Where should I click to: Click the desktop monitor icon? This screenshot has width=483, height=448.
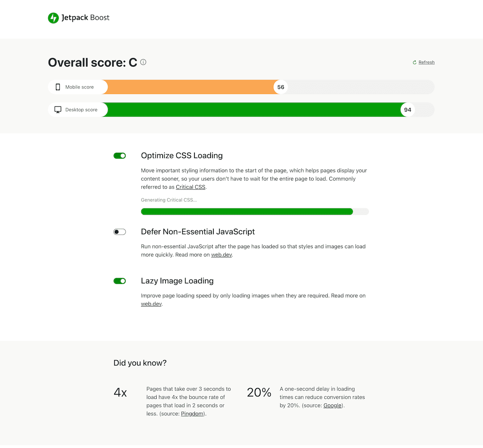(58, 110)
